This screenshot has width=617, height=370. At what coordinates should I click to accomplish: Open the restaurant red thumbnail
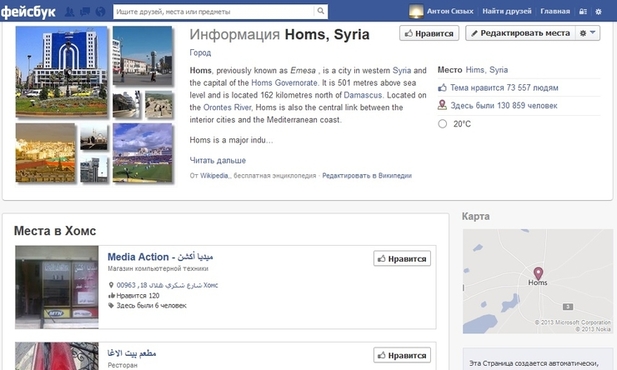pyautogui.click(x=57, y=356)
